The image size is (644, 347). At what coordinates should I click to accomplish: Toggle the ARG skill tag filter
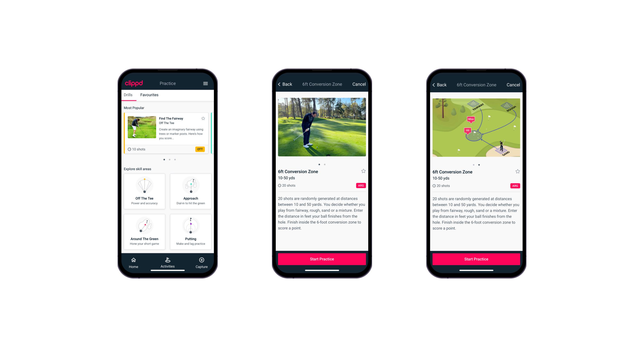tap(361, 186)
